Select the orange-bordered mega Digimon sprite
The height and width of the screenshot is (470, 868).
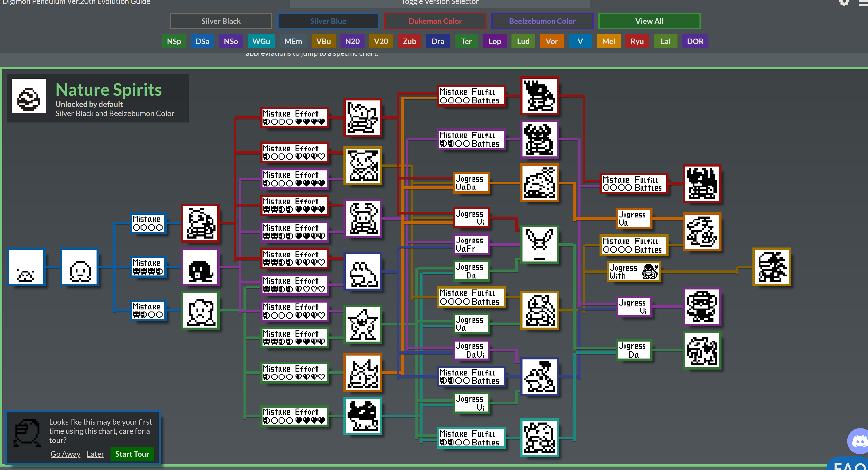[x=702, y=232]
